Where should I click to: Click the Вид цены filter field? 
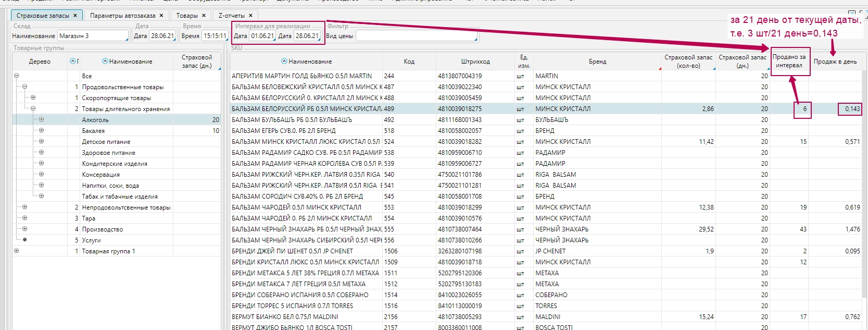coord(416,36)
